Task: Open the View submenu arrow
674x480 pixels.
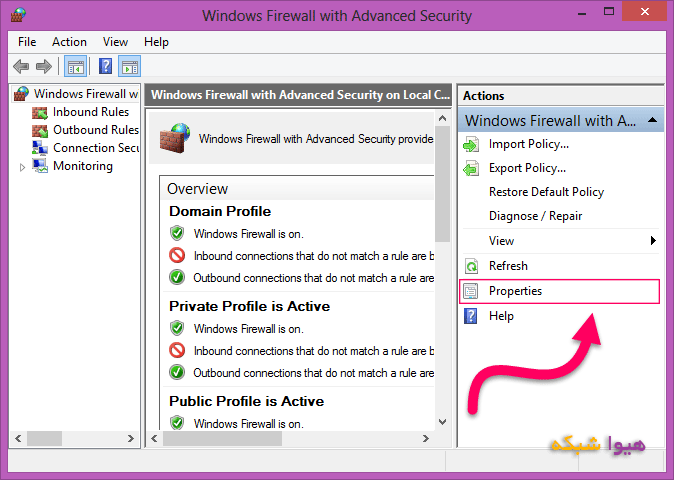Action: click(653, 241)
